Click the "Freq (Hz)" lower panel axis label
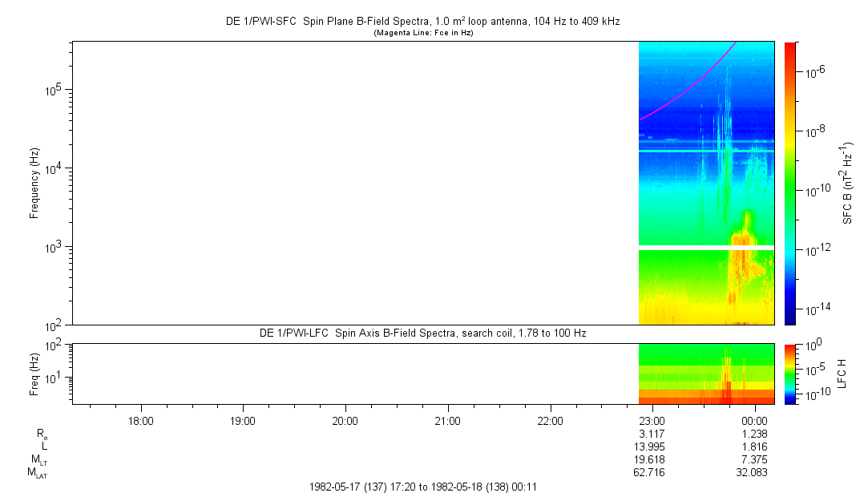Viewport: 868px width, 497px height. pyautogui.click(x=34, y=374)
